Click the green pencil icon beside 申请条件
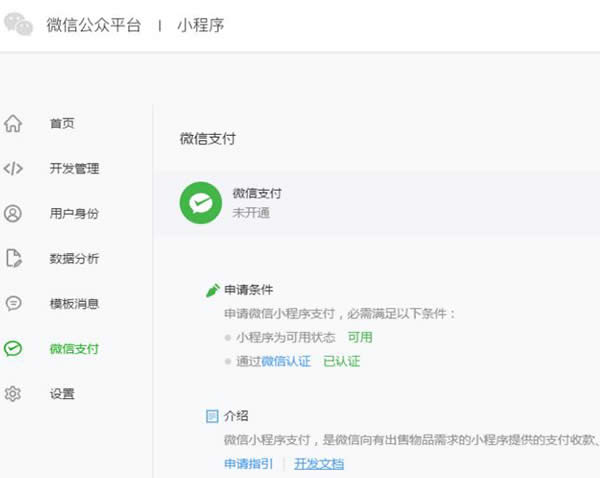 pos(212,291)
